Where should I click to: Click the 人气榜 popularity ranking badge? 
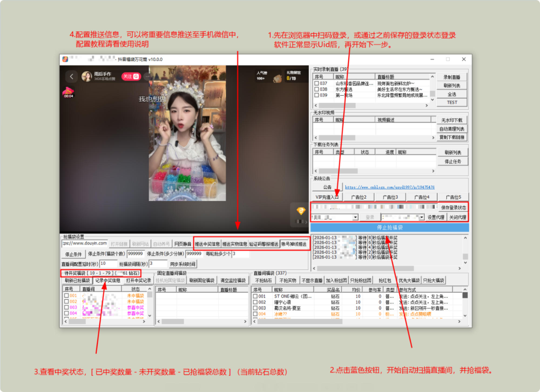[x=262, y=76]
